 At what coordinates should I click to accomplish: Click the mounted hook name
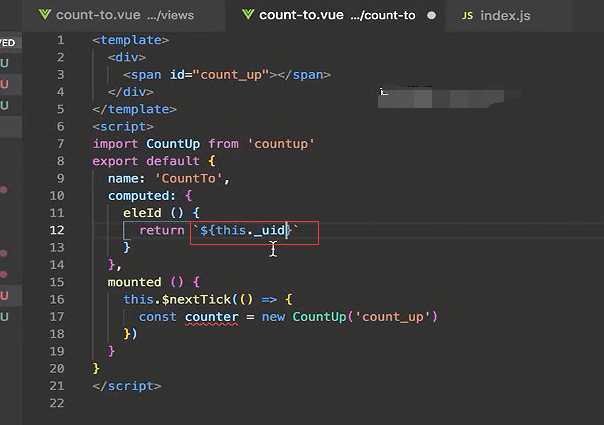tap(134, 282)
